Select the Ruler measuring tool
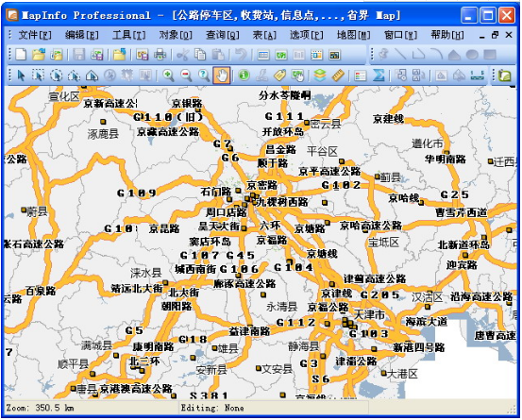Screen dimensions: 522x420 (x=338, y=76)
